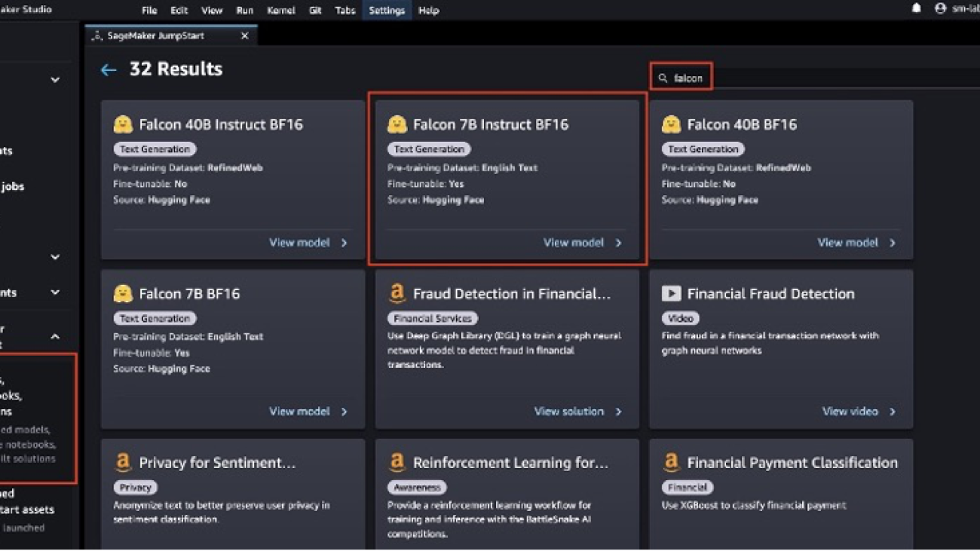Click View model on Falcon 40B Instruct BF16

tap(299, 243)
